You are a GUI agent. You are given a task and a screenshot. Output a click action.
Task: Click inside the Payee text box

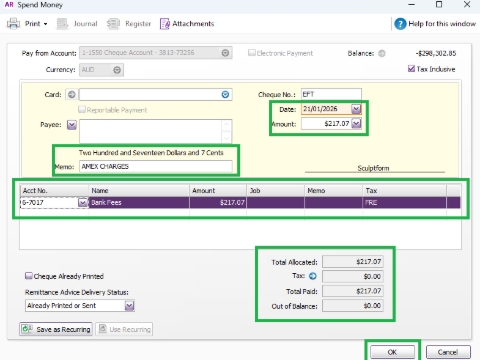point(151,131)
